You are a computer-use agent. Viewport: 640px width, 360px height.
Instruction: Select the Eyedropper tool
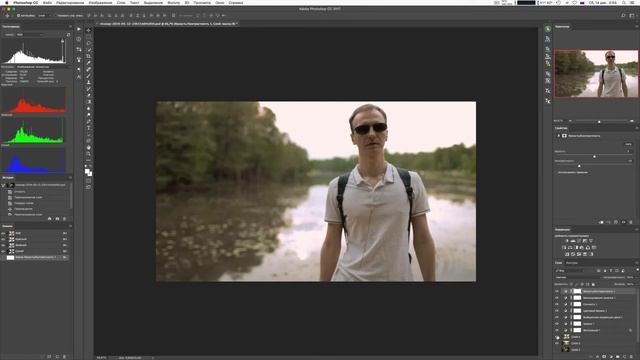pos(89,63)
